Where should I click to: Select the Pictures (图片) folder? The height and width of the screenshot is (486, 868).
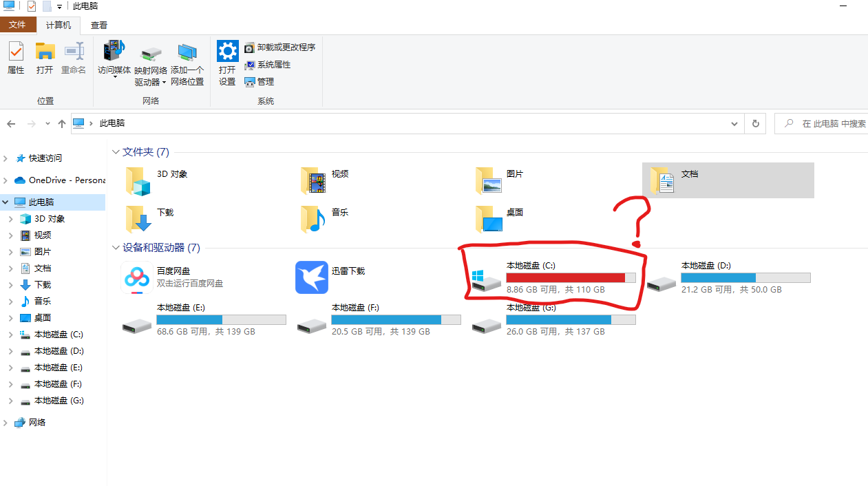(488, 182)
